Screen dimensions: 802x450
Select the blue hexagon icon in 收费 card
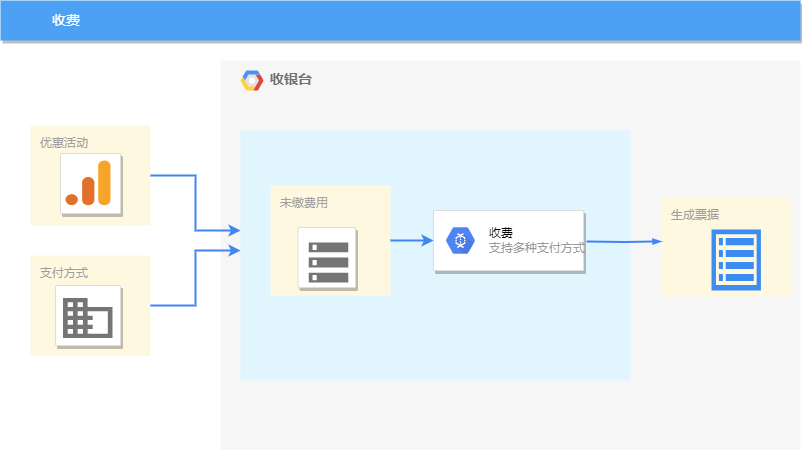(460, 240)
